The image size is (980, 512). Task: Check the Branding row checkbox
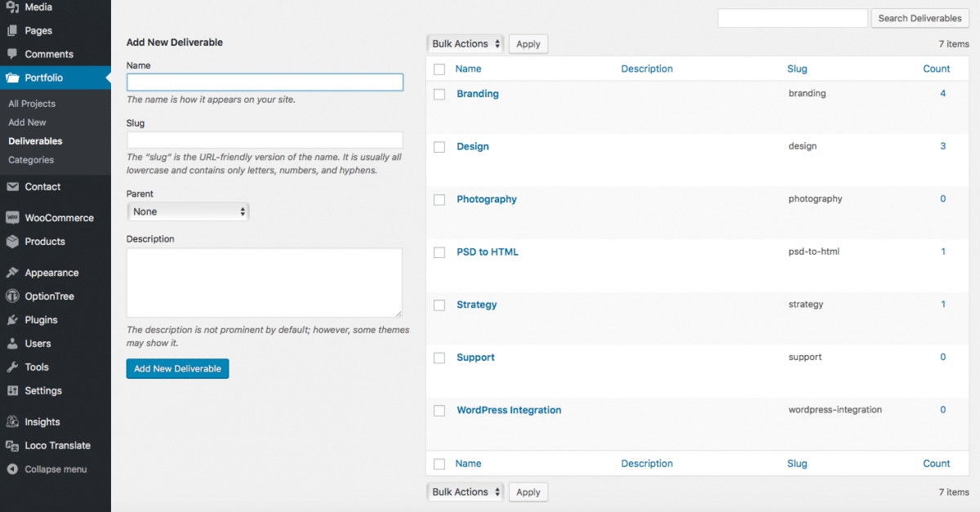click(439, 94)
